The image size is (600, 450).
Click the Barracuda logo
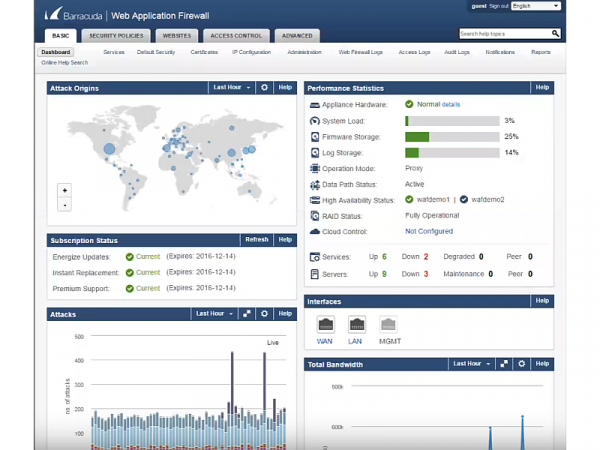73,15
